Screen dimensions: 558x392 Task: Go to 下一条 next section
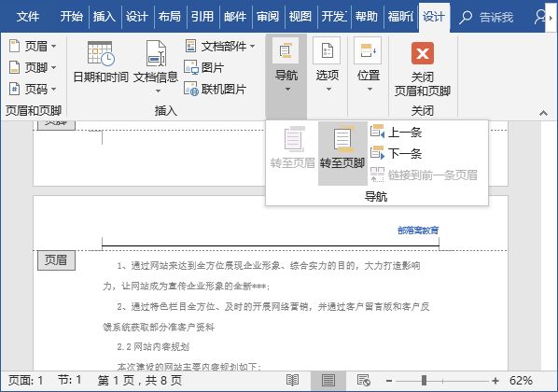pos(396,153)
